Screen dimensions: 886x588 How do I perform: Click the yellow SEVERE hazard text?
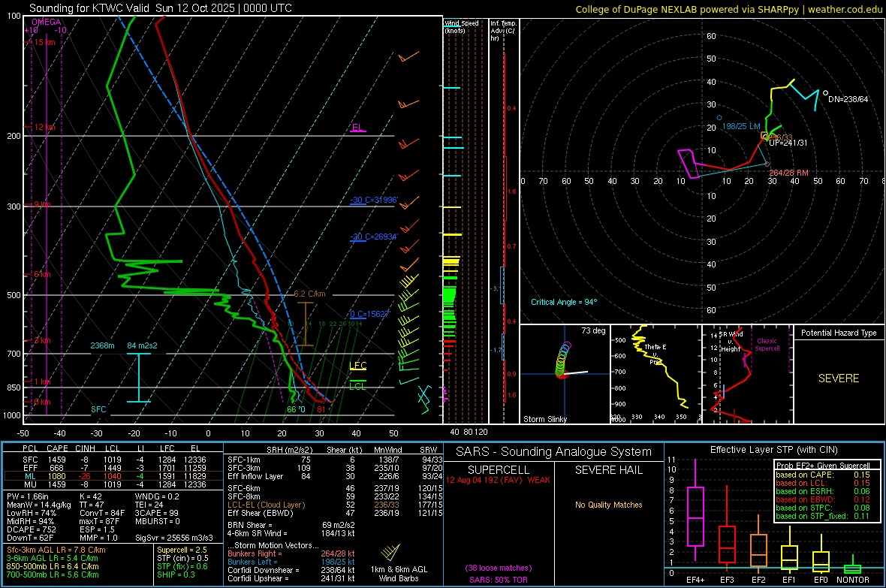839,378
